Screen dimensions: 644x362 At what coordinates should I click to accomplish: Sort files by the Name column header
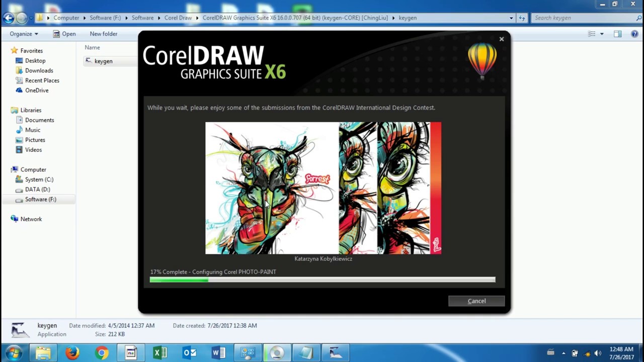coord(92,47)
